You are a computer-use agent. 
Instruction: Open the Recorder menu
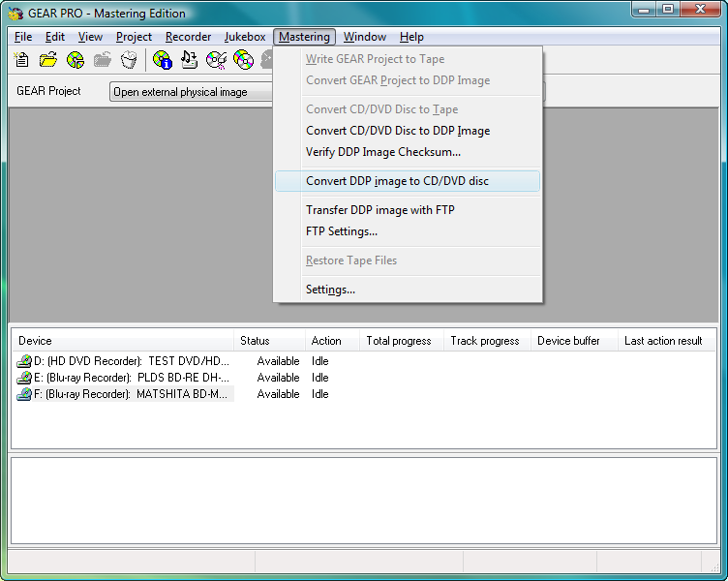pos(188,37)
